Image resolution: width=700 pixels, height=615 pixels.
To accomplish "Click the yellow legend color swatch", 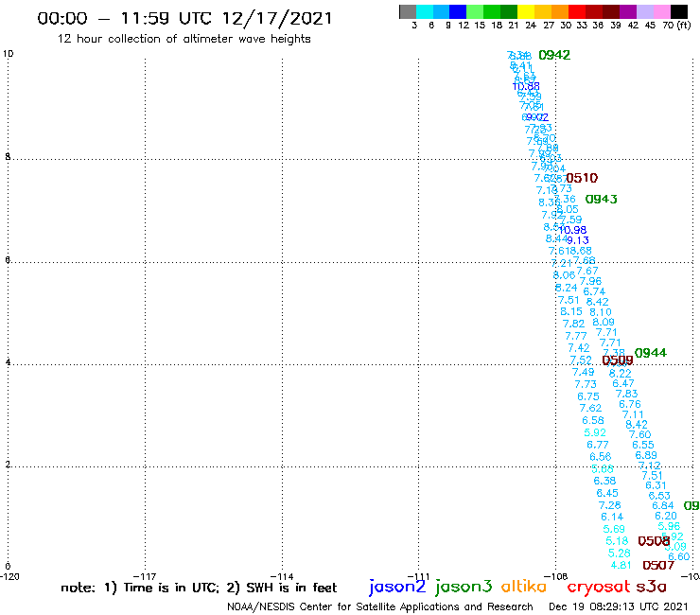I will (x=525, y=11).
